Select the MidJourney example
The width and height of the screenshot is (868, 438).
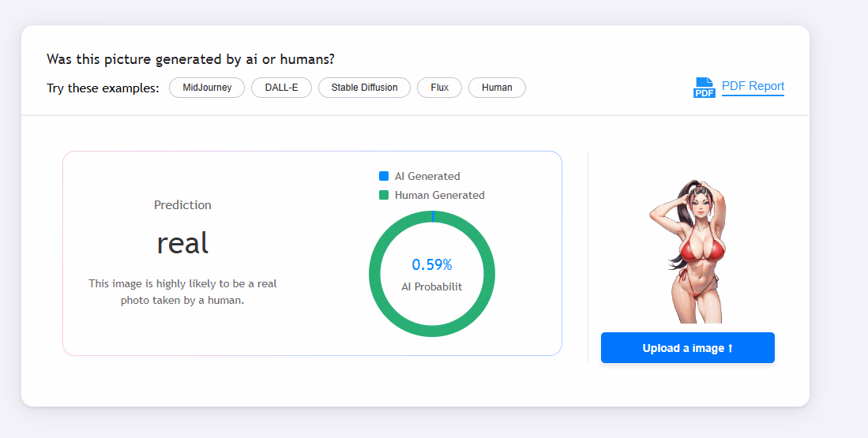(x=207, y=88)
